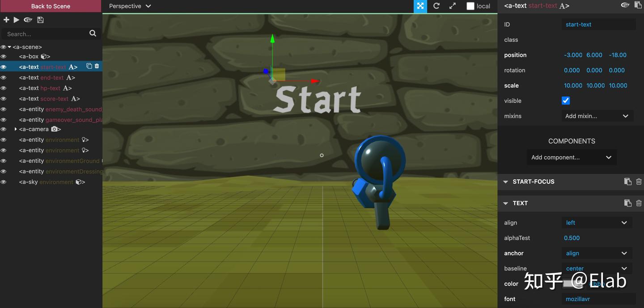Click the trash icon on the TEXT component
Screen dimensions: 644x308
[x=639, y=203]
